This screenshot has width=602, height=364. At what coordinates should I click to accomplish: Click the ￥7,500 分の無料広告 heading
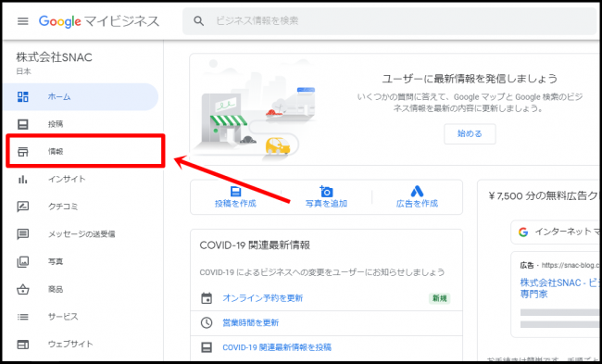[x=544, y=196]
